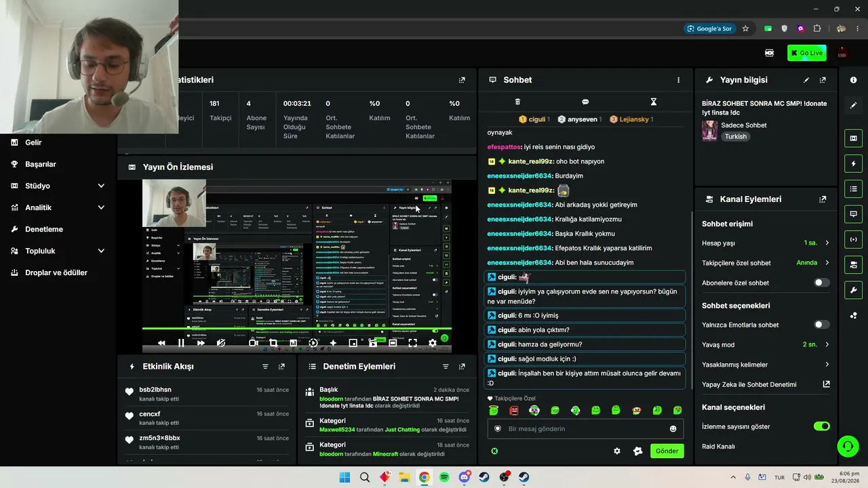Click the Turkish language tag
This screenshot has height=488, width=868.
[735, 136]
